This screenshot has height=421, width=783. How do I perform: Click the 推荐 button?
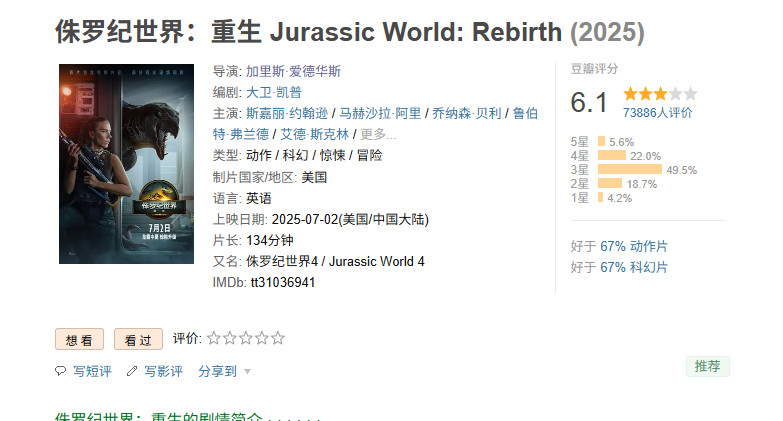click(x=708, y=366)
